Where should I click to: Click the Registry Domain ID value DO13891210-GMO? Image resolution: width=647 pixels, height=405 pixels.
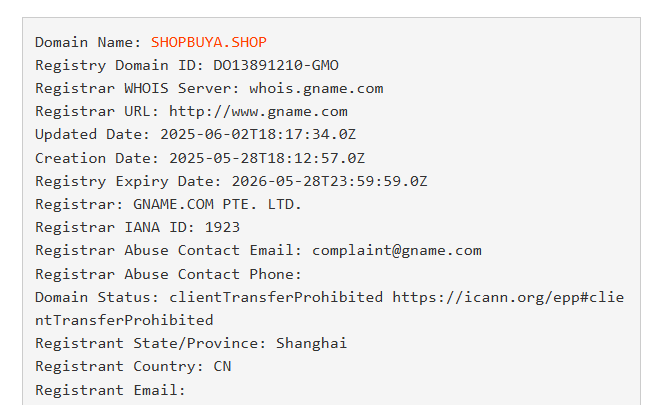point(276,65)
